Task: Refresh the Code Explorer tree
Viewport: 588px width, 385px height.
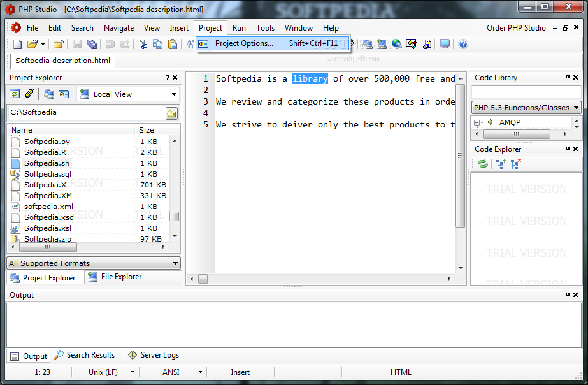Action: click(x=483, y=164)
